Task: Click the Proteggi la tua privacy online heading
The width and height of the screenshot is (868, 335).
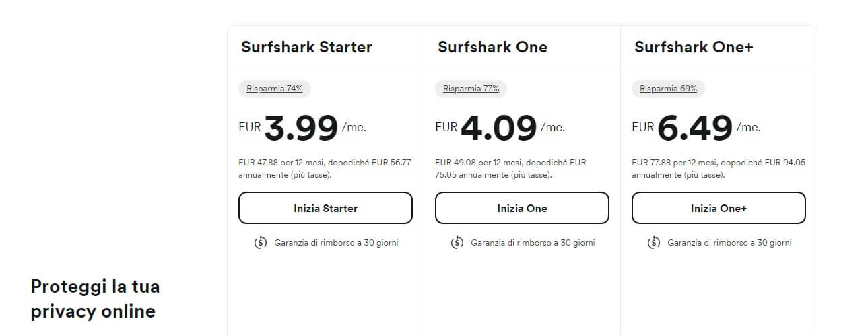Action: (95, 299)
